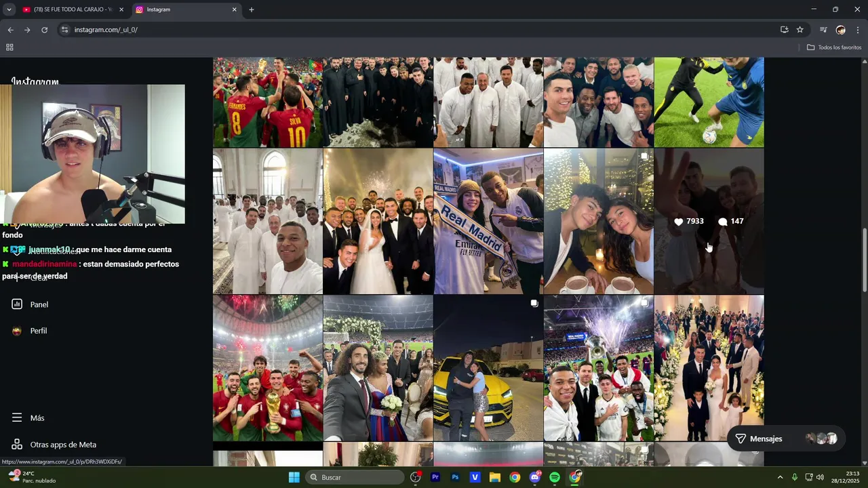The height and width of the screenshot is (488, 868).
Task: Open Discord from the taskbar
Action: point(535,477)
